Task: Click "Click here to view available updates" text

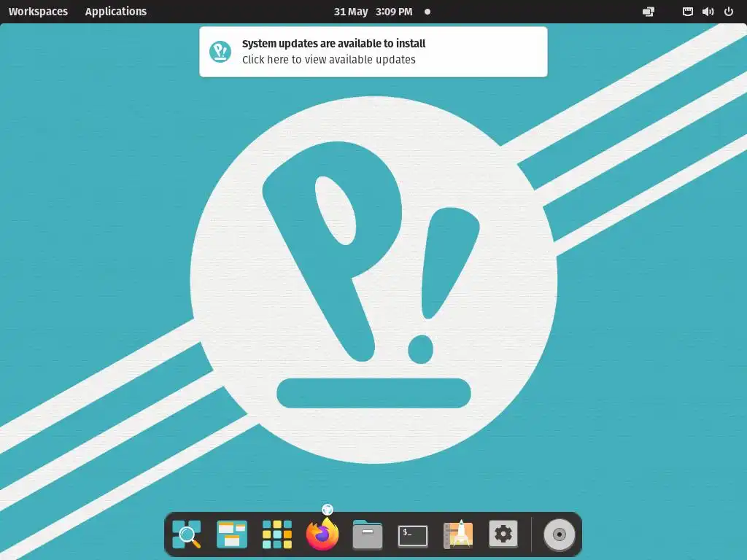Action: point(329,60)
